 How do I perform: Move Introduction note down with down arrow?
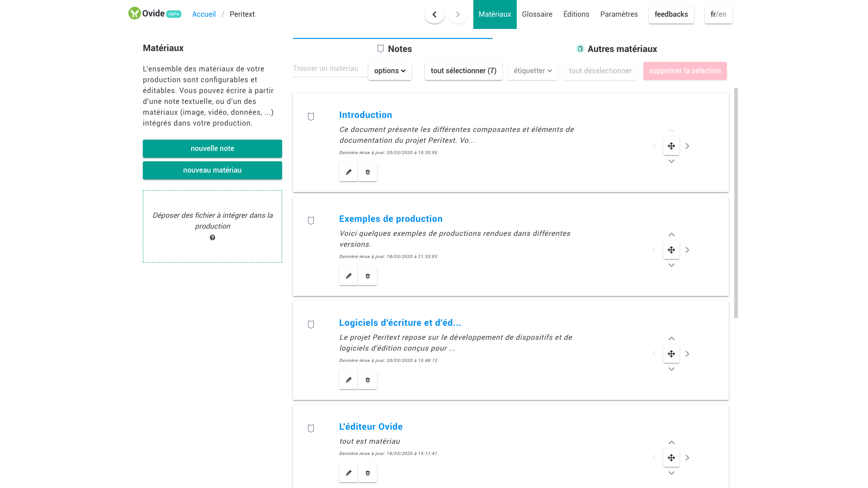[671, 161]
